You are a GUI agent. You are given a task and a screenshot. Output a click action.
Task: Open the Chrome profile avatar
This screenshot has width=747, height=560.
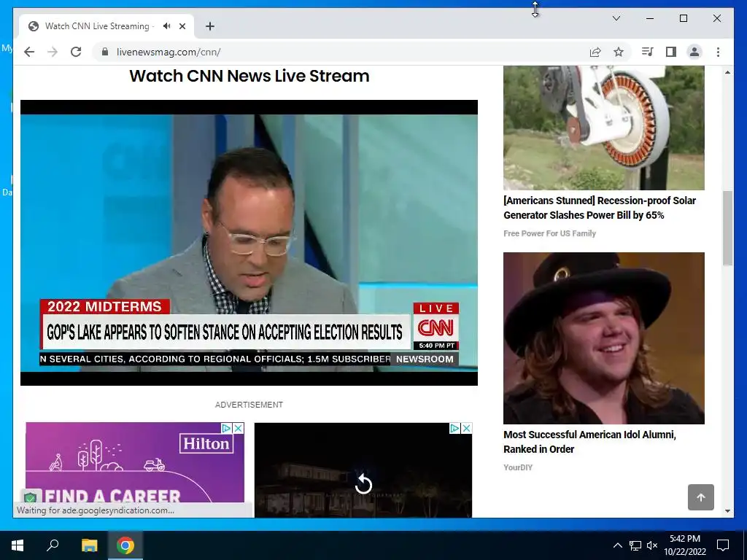coord(694,52)
